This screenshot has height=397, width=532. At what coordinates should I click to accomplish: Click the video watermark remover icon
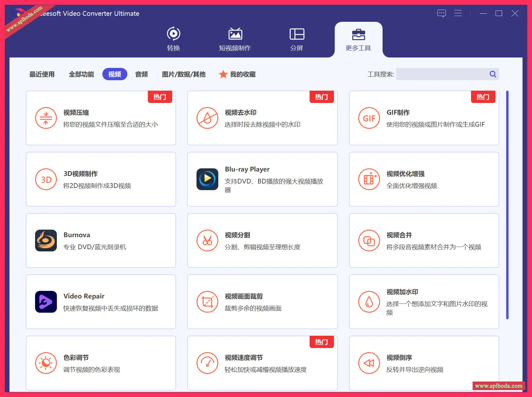[x=207, y=118]
